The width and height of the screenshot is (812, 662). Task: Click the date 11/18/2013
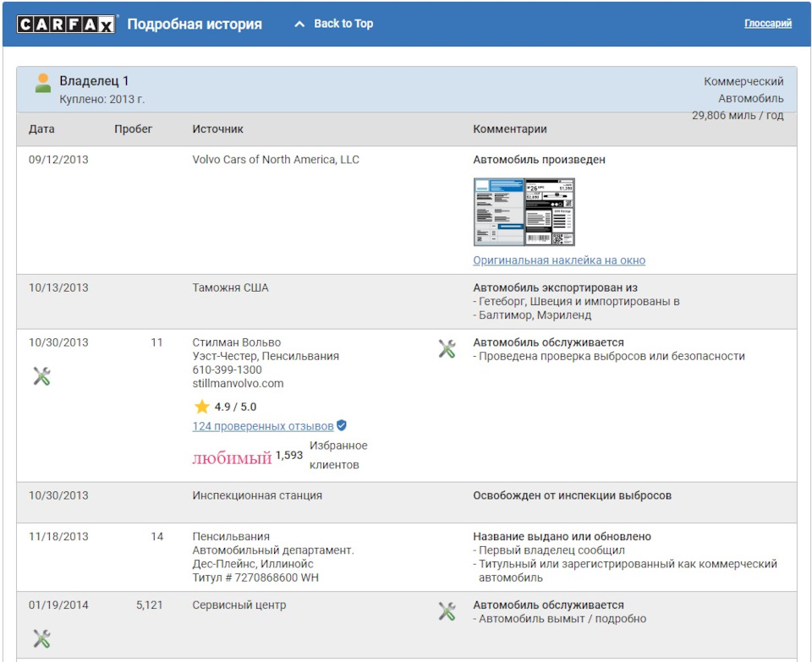[x=58, y=536]
